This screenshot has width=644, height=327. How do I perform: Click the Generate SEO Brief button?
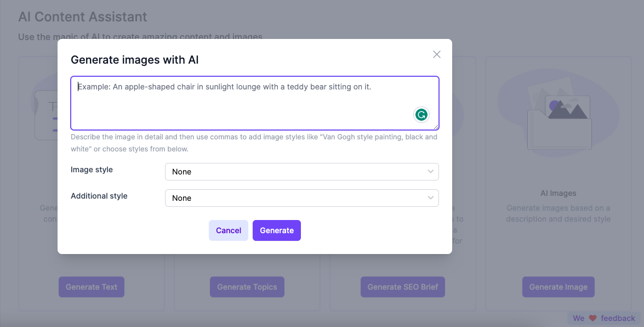pyautogui.click(x=403, y=287)
